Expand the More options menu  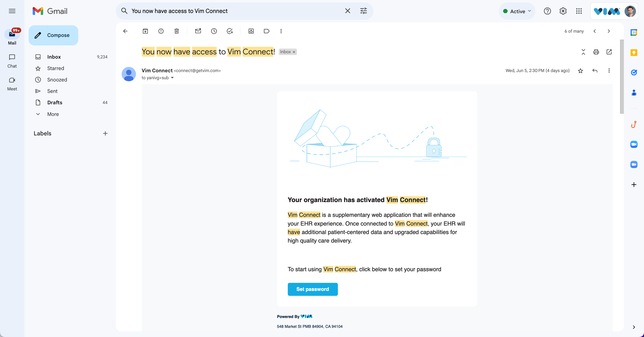pyautogui.click(x=281, y=31)
